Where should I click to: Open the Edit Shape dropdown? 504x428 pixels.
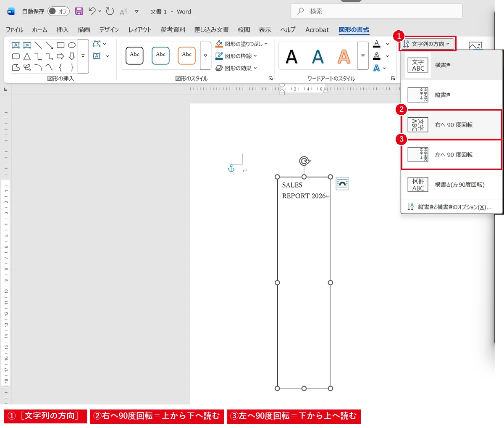tap(100, 44)
